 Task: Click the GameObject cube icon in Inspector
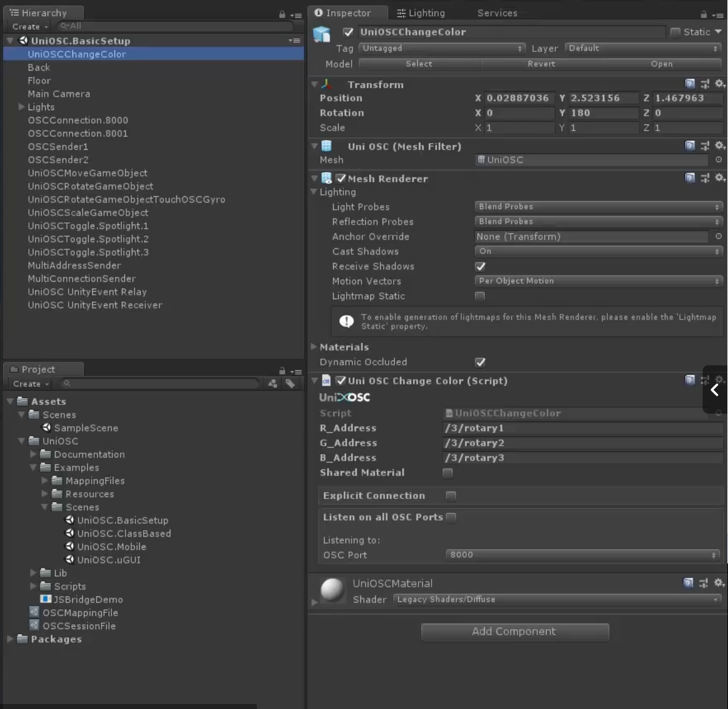click(x=321, y=34)
